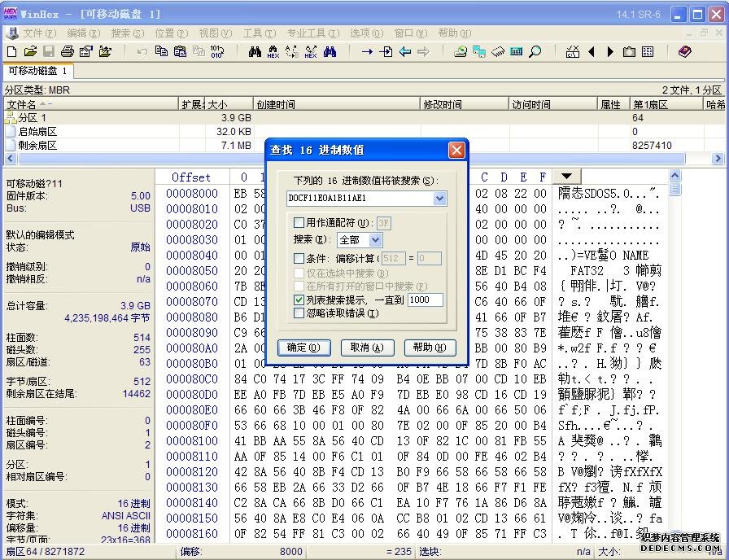Expand the hex value history dropdown arrow
Viewport: 729px width, 560px height.
(440, 198)
